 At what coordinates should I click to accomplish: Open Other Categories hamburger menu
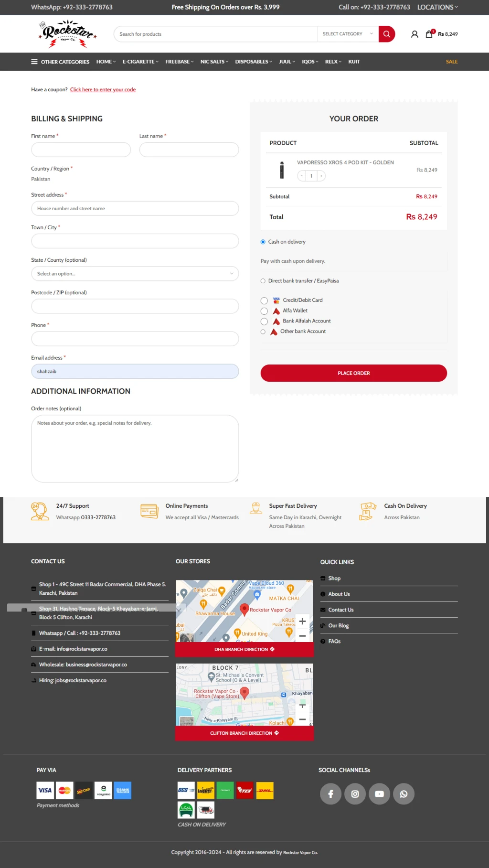coord(60,62)
